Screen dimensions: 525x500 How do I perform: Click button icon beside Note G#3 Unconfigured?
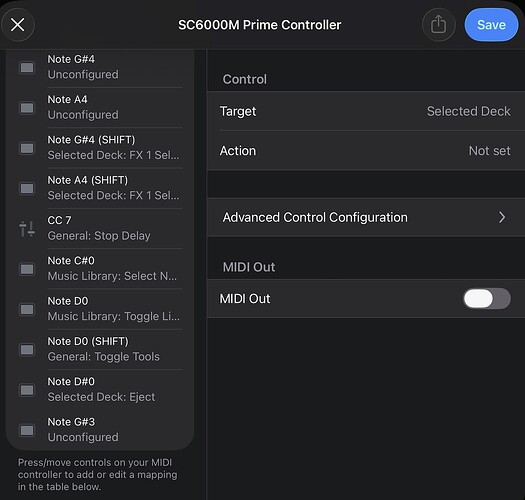(27, 430)
